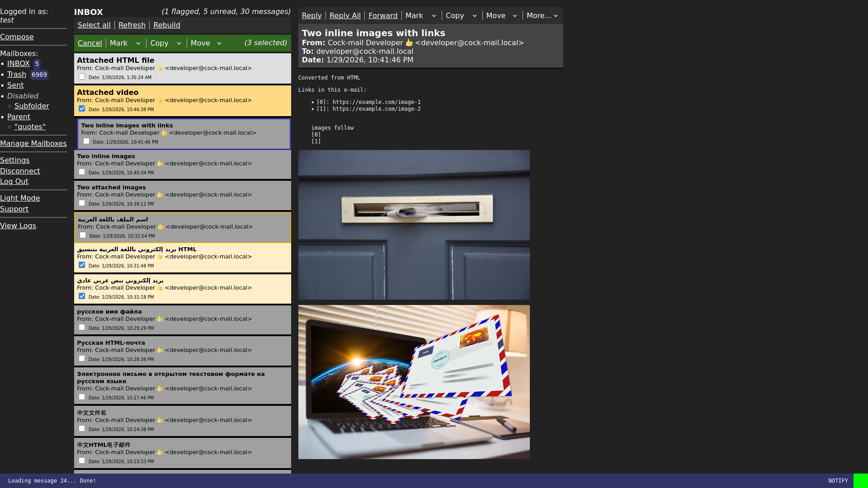Compose a new email
Screen dimensions: 868x488
click(17, 37)
